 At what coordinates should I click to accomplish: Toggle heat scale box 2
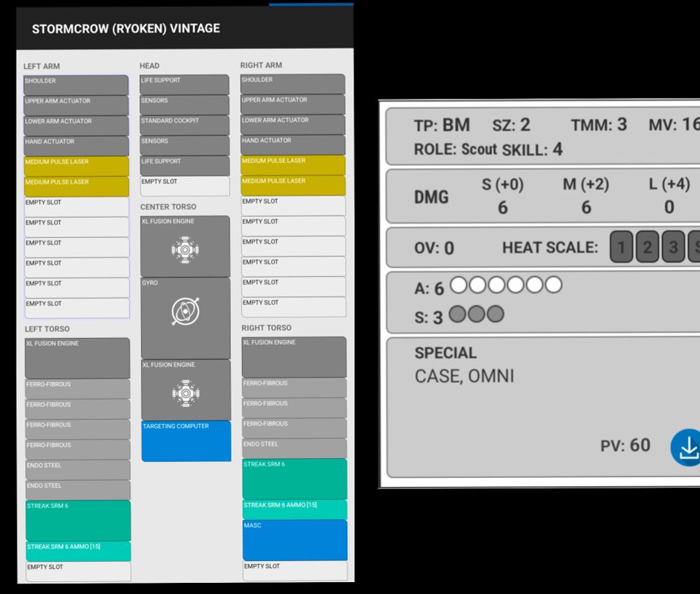tap(647, 246)
